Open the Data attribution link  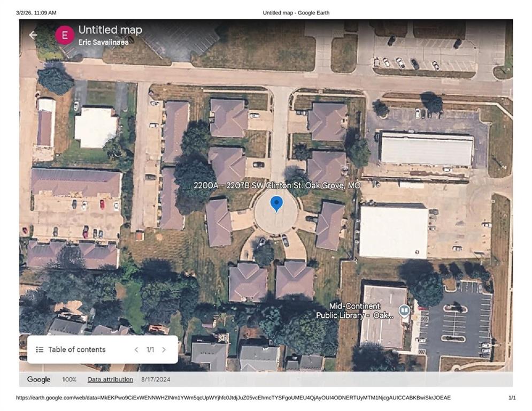pos(110,379)
